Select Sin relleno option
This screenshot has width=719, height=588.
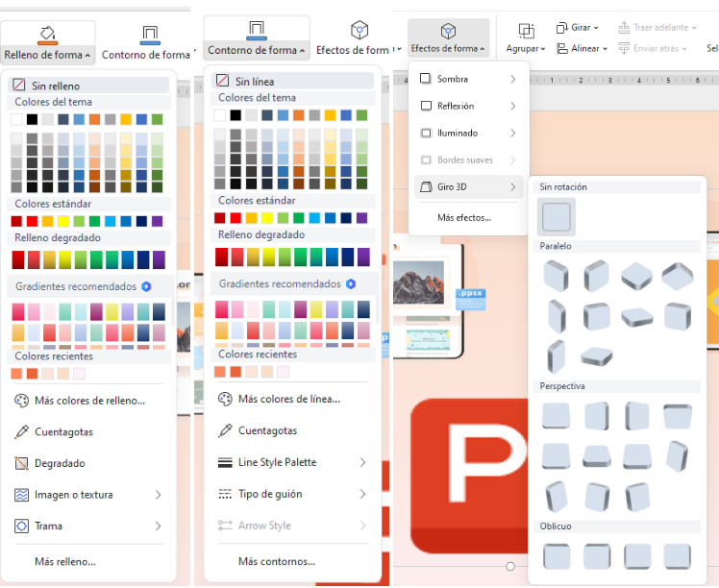pos(56,86)
